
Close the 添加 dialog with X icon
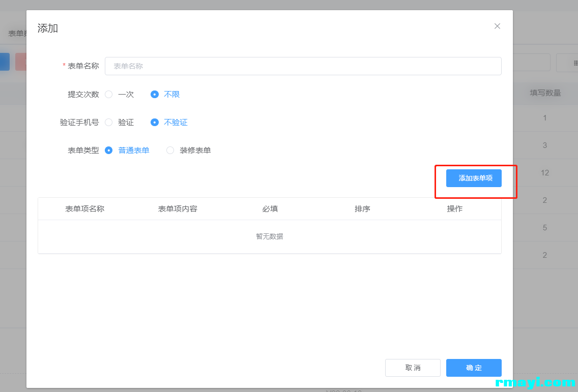point(497,26)
